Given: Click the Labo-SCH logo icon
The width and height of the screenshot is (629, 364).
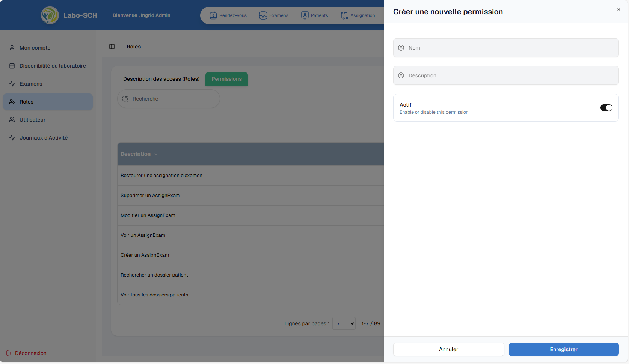Looking at the screenshot, I should pyautogui.click(x=50, y=15).
